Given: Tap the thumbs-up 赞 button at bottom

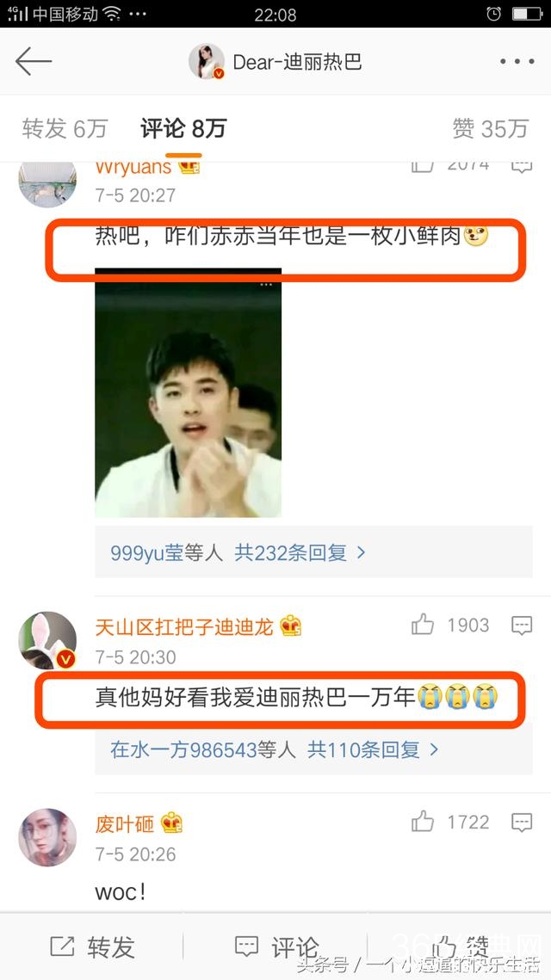Looking at the screenshot, I should [x=461, y=947].
